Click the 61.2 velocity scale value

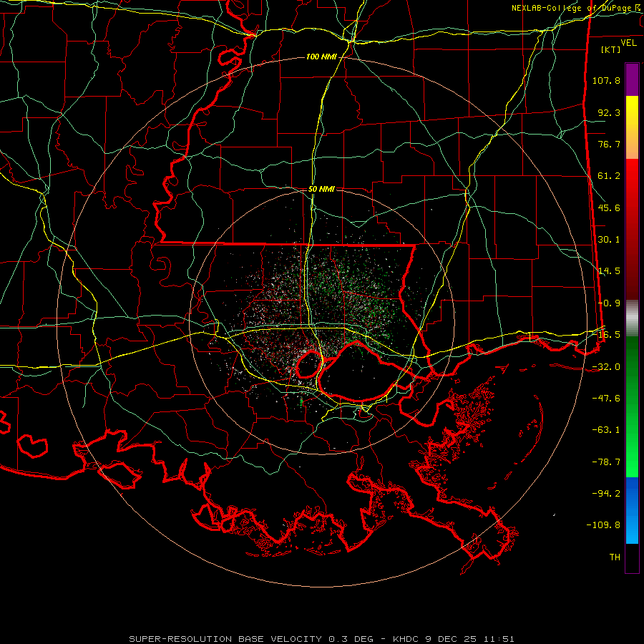(609, 176)
